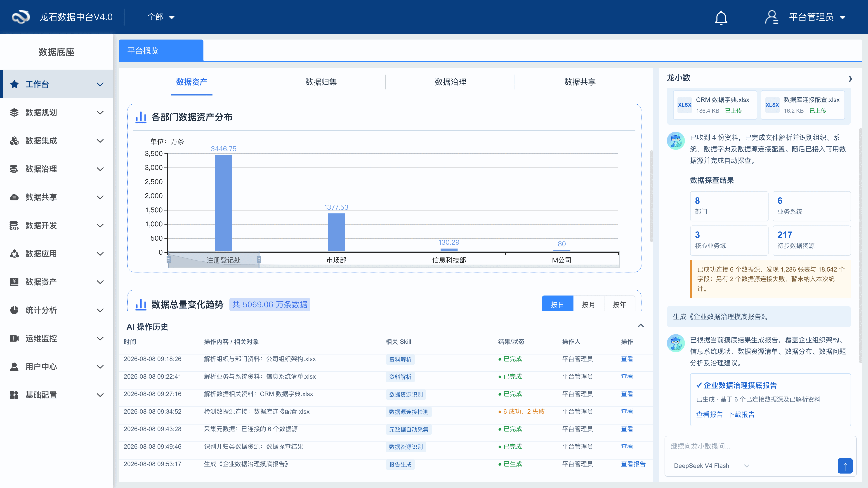Expand the 运维监控 menu chevron
The height and width of the screenshot is (488, 868).
(100, 338)
